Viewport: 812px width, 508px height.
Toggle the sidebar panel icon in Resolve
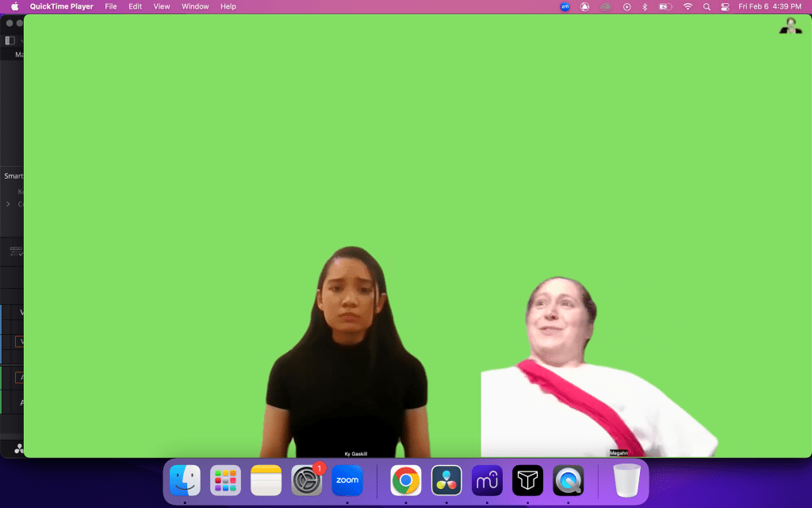[10, 40]
